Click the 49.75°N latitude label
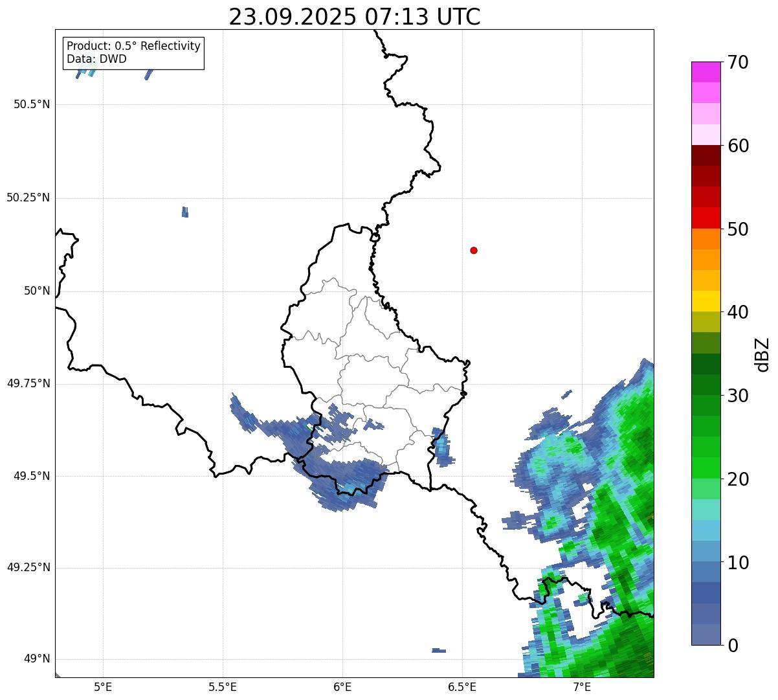The width and height of the screenshot is (778, 700). tap(28, 383)
